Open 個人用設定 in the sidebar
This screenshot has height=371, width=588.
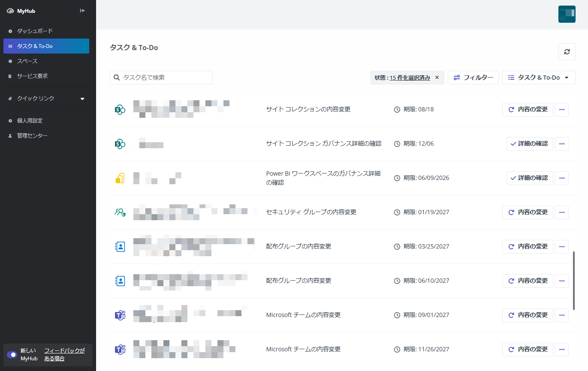point(46,121)
